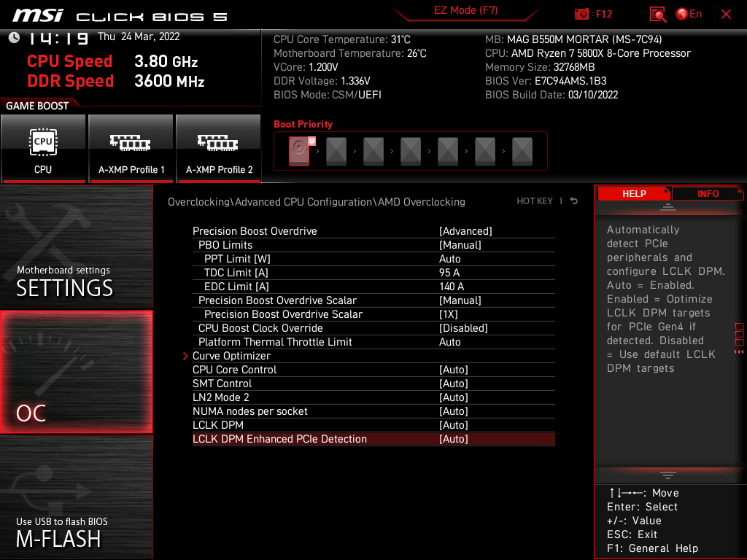The width and height of the screenshot is (747, 560).
Task: Edit the EDC Limit 140 A field
Action: (451, 286)
